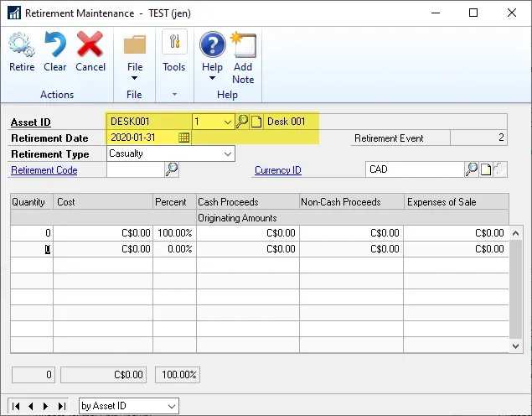The height and width of the screenshot is (416, 532).
Task: Click the Clear undo-arrow icon
Action: point(54,44)
